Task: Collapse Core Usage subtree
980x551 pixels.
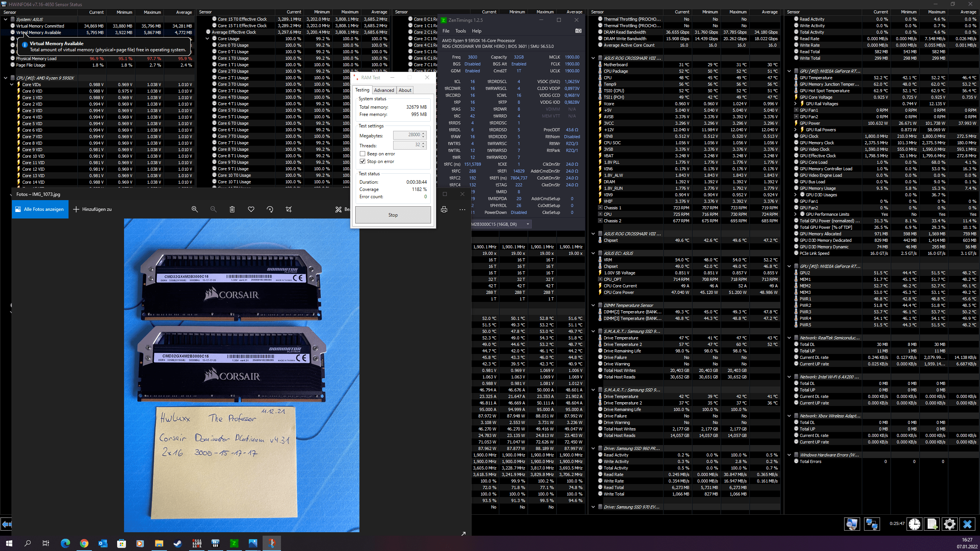Action: [207, 39]
